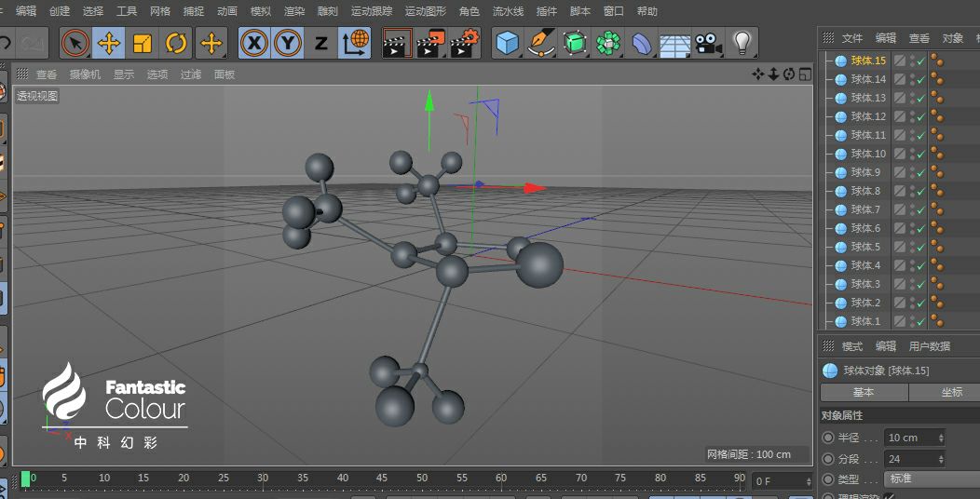Open the 摄像机 menu in viewport
This screenshot has width=980, height=499.
point(85,74)
